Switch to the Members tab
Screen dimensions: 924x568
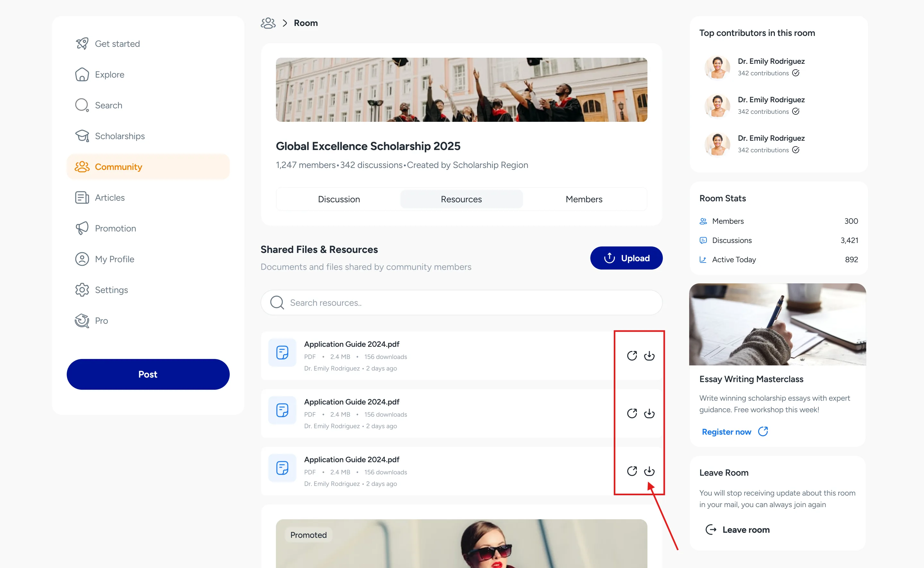tap(584, 199)
